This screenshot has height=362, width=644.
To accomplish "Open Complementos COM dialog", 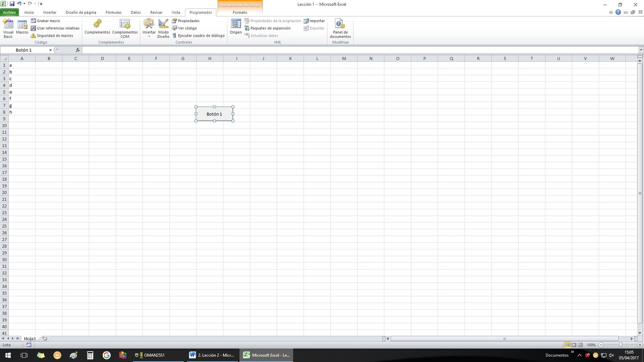I will pos(125,28).
